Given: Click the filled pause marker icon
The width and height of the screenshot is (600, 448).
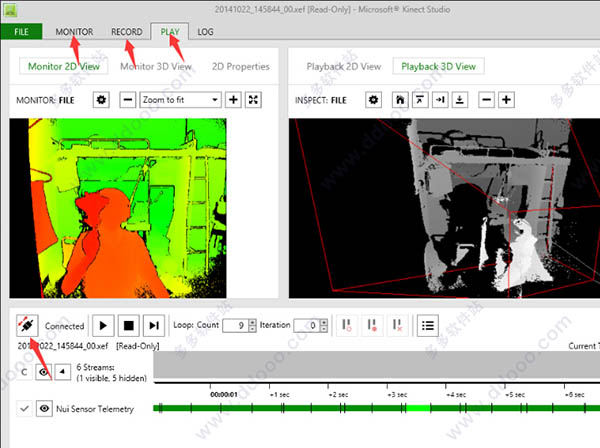Looking at the screenshot, I should click(x=372, y=326).
